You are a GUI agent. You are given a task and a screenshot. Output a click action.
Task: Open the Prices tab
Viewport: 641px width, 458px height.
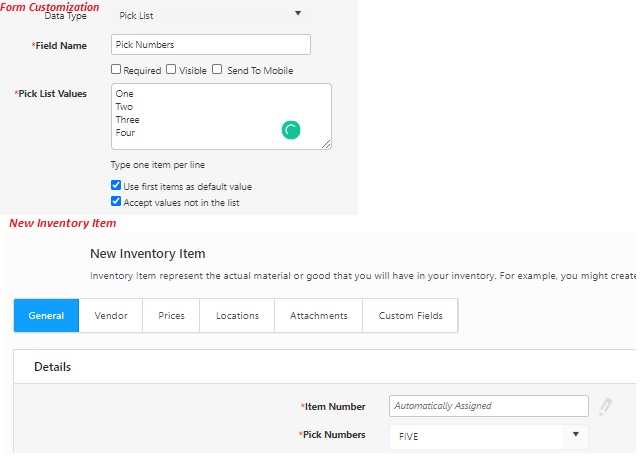(171, 315)
